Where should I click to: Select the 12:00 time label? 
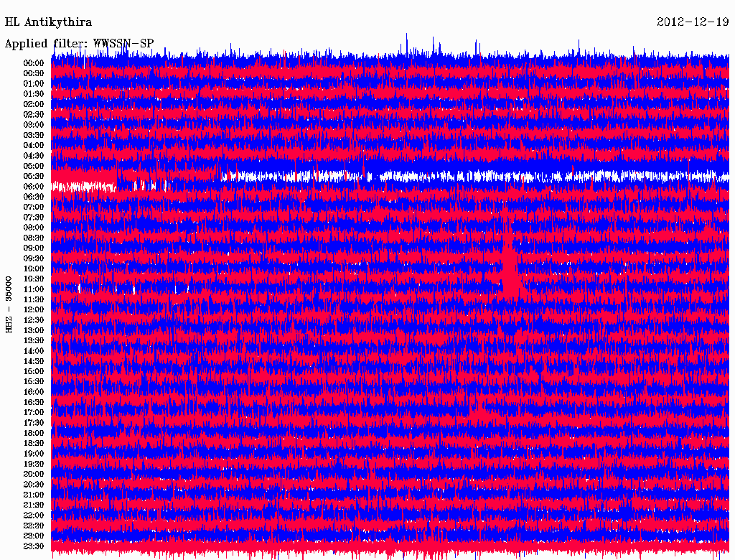[34, 309]
